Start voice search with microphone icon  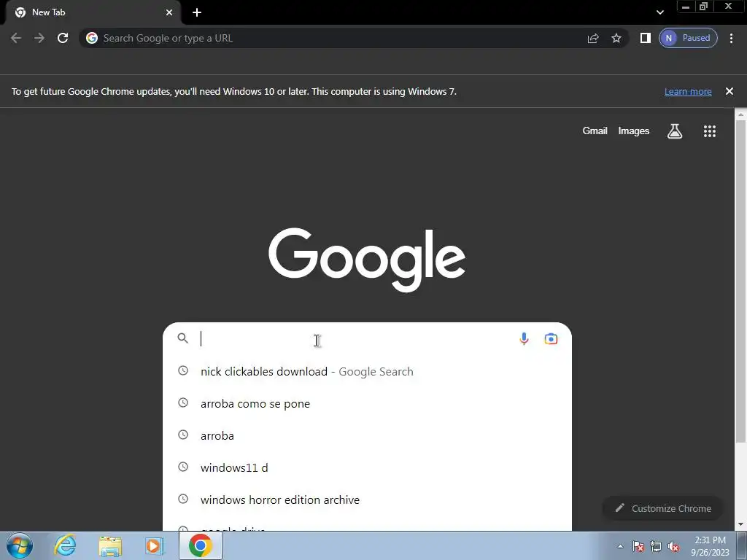pos(524,338)
